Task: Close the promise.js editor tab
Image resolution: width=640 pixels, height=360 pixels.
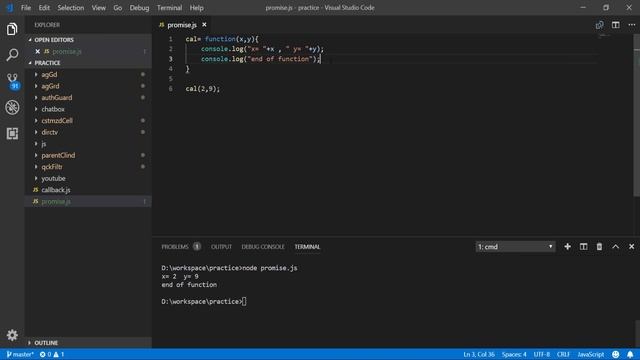Action: click(x=204, y=25)
